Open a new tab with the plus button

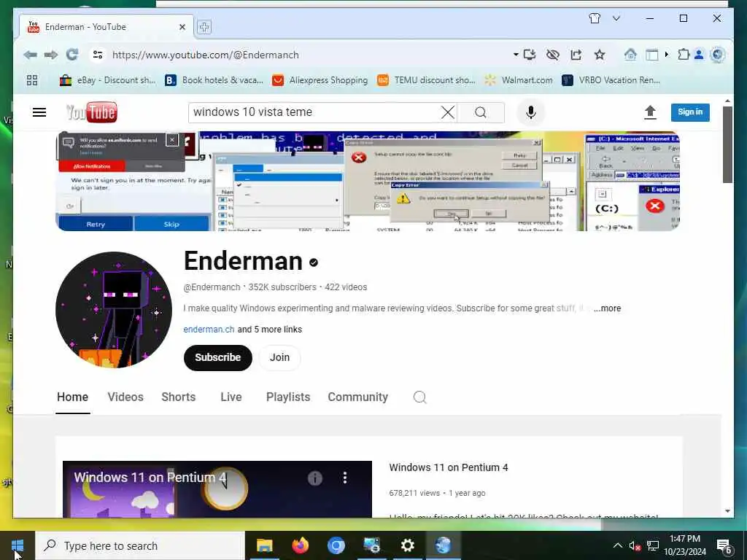click(x=204, y=27)
